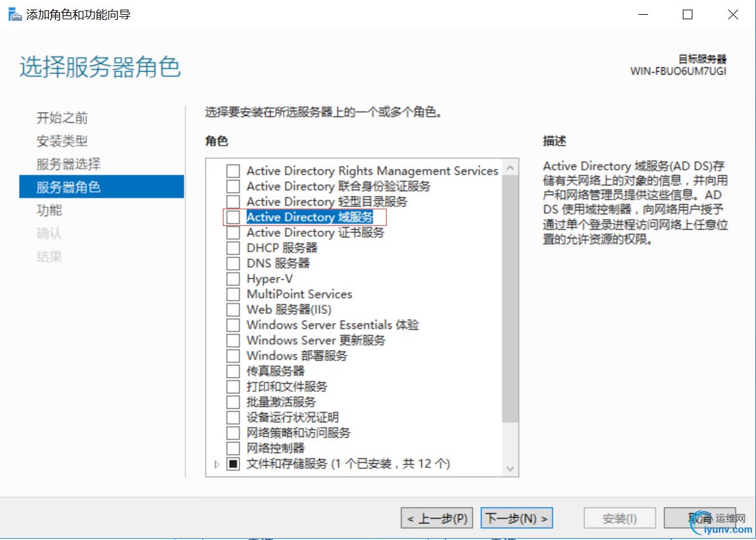Tick the Hyper-V role checkbox
The image size is (756, 540).
point(233,279)
